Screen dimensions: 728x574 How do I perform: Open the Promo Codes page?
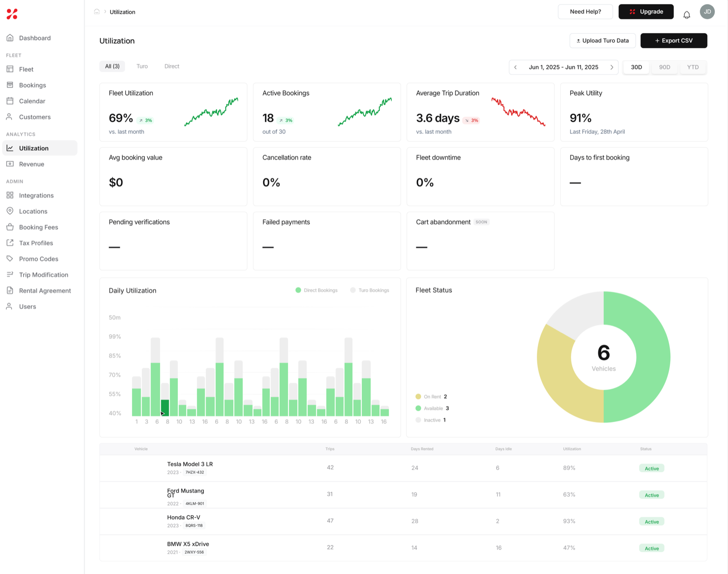tap(40, 259)
